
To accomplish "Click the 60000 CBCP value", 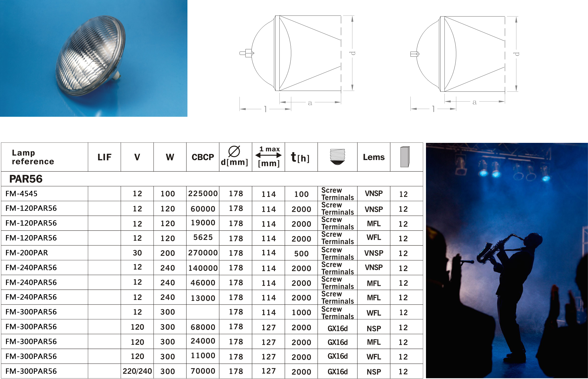I will 203,209.
